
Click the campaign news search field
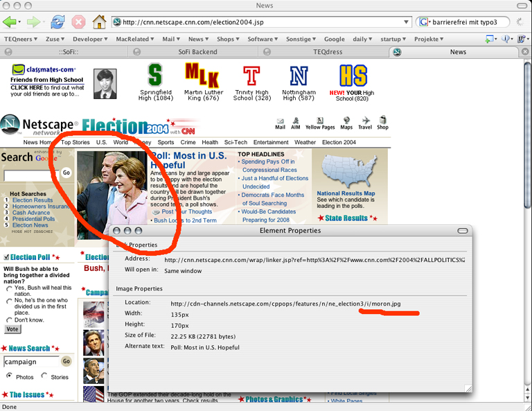tap(31, 362)
